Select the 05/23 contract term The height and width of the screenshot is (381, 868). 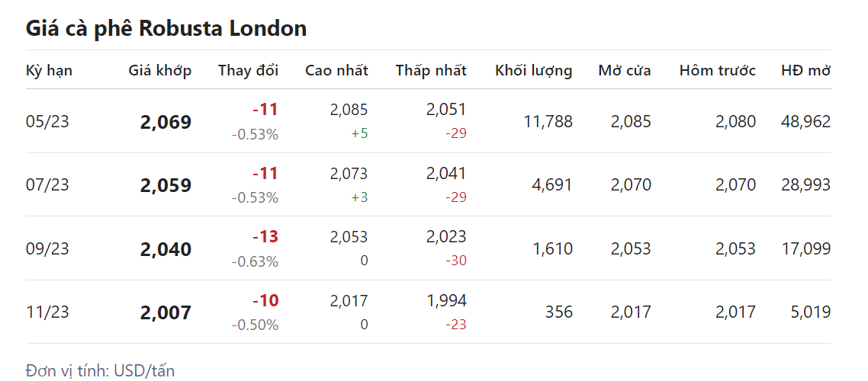47,122
